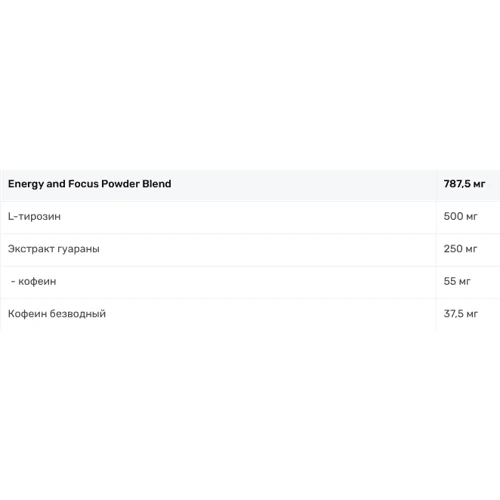This screenshot has width=500, height=500.
Task: Click the word гуараны in the table
Action: click(78, 250)
